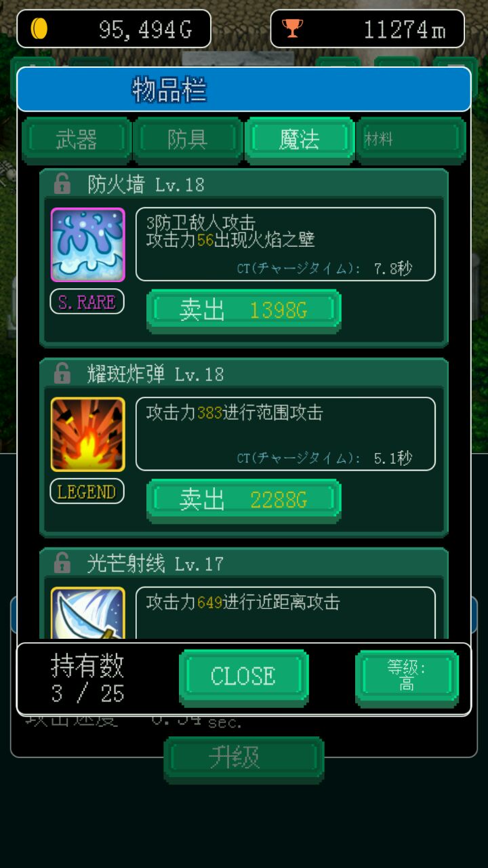
Task: Click the gold coin icon
Action: 39,28
